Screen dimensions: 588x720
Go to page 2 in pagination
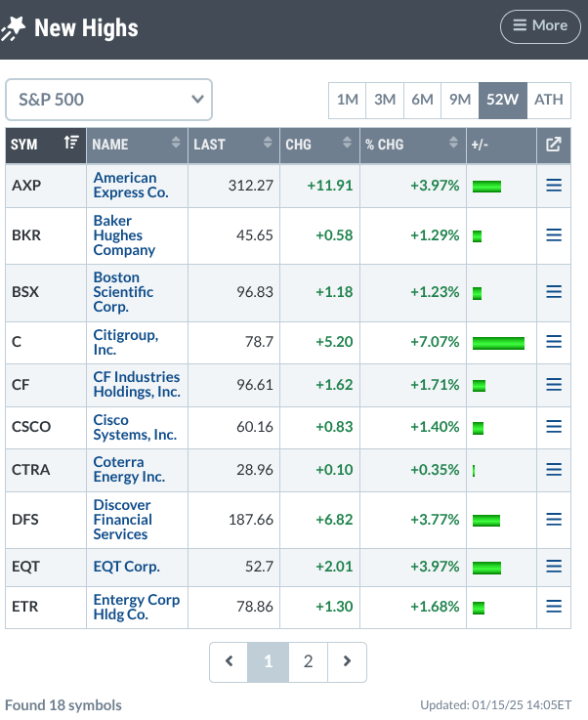point(308,661)
